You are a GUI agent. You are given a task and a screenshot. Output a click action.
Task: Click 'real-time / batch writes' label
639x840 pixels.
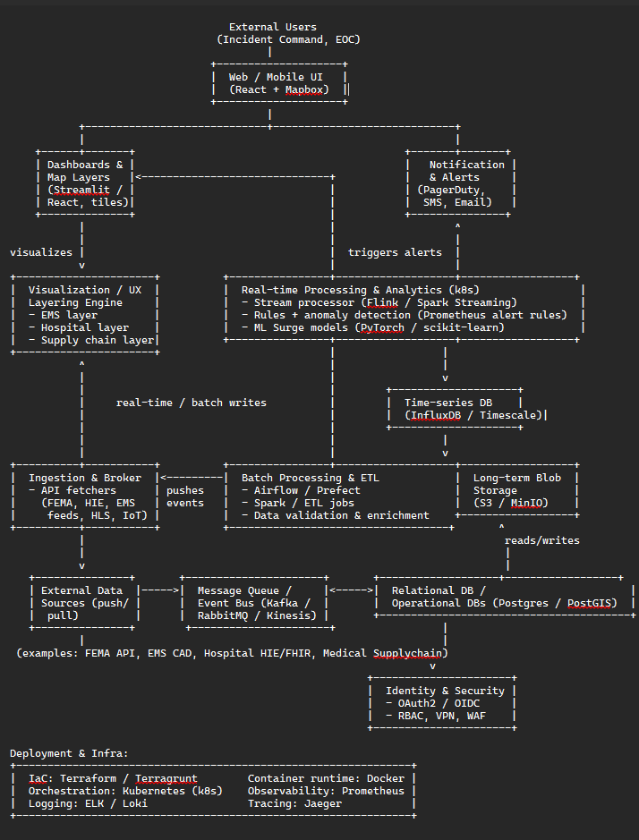click(x=192, y=403)
